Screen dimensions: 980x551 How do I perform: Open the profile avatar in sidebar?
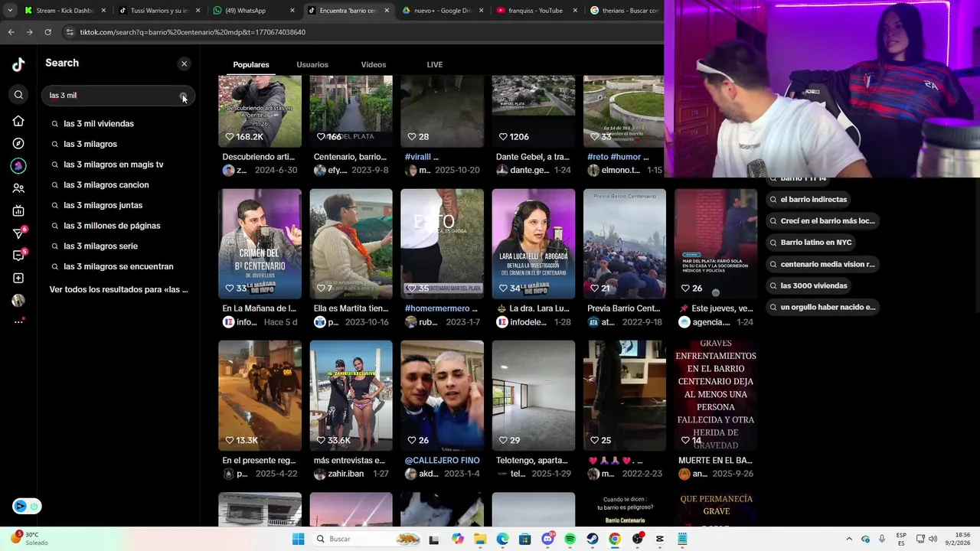pos(18,300)
